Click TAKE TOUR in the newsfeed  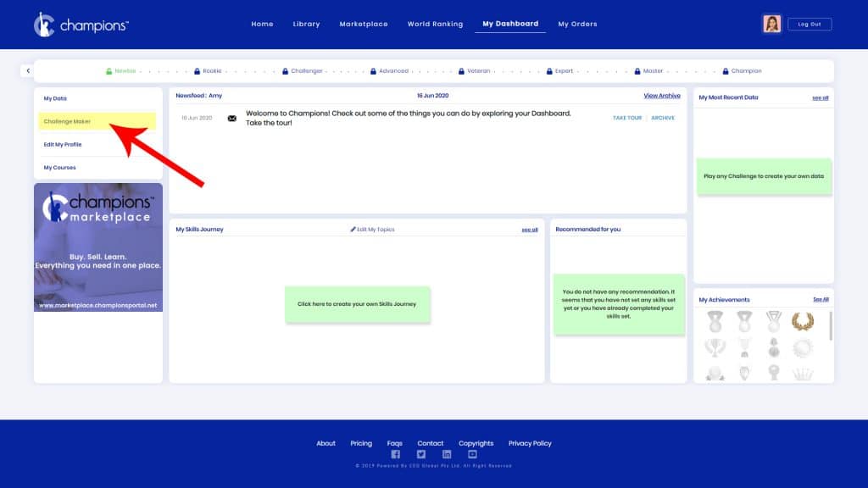point(627,118)
